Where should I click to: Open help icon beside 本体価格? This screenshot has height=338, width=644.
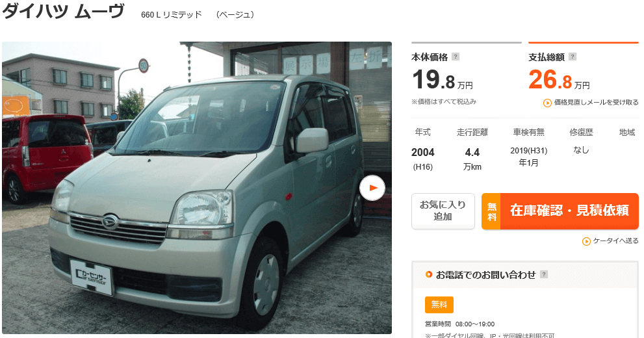tap(456, 57)
